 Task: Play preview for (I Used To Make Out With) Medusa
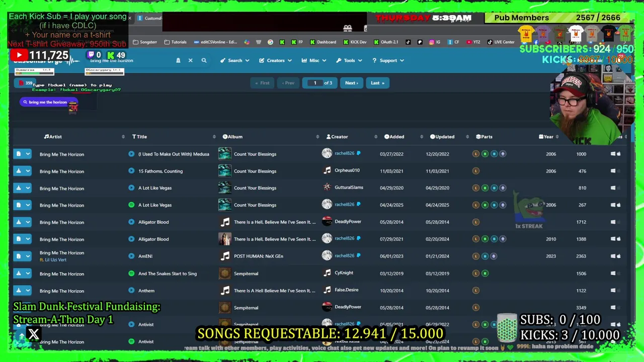tap(131, 154)
